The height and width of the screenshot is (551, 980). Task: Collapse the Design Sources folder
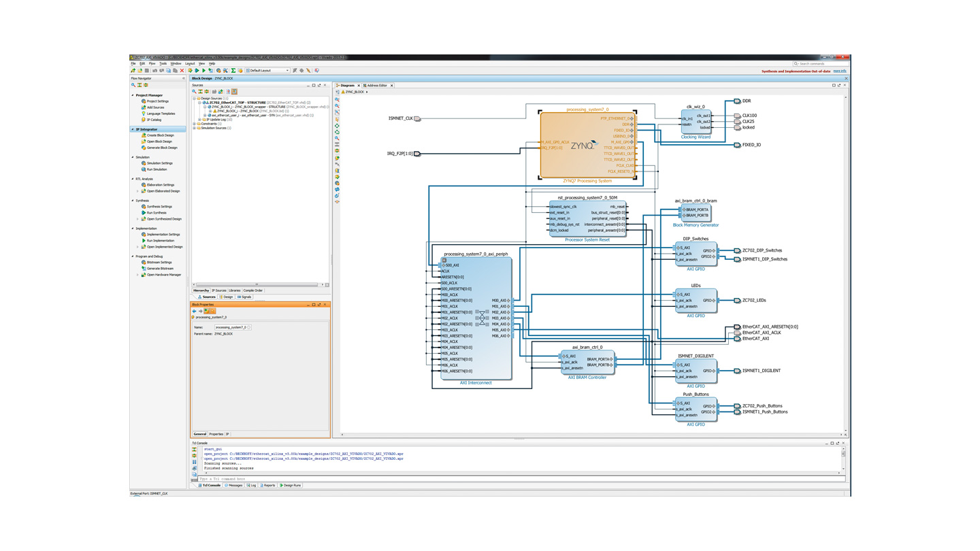(194, 99)
